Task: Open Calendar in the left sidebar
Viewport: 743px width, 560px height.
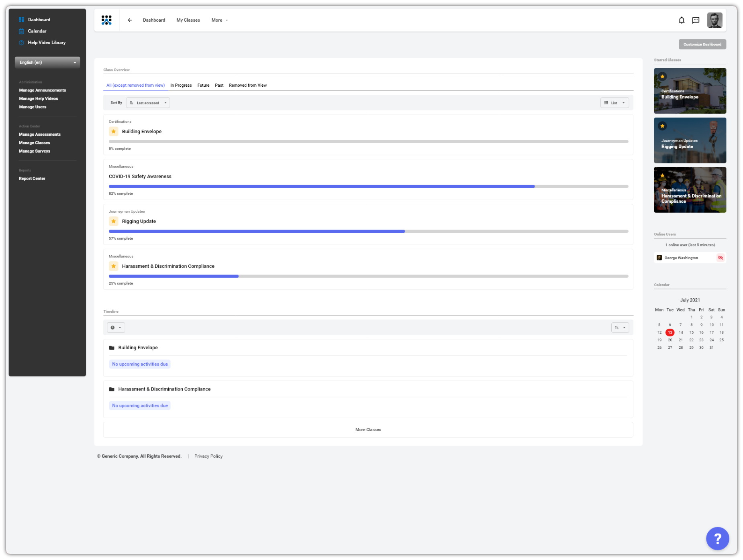Action: coord(37,31)
